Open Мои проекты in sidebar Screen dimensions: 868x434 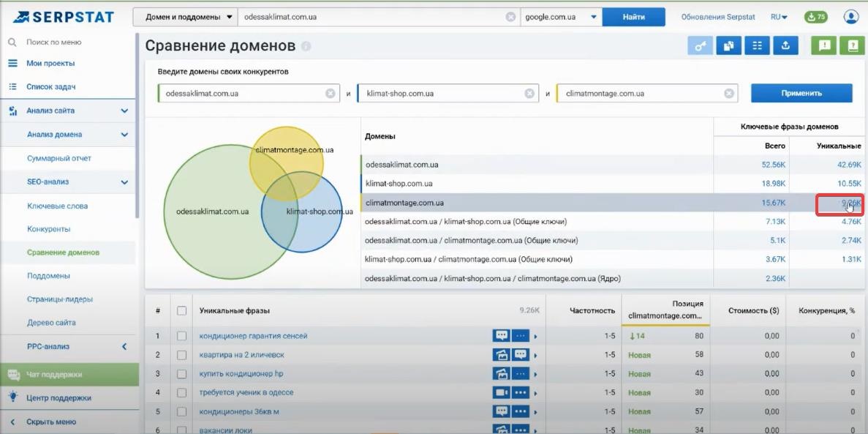[50, 63]
